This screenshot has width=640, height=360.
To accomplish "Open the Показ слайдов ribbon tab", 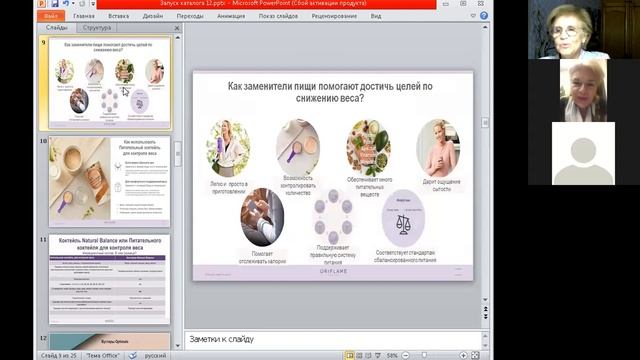I will click(x=278, y=16).
